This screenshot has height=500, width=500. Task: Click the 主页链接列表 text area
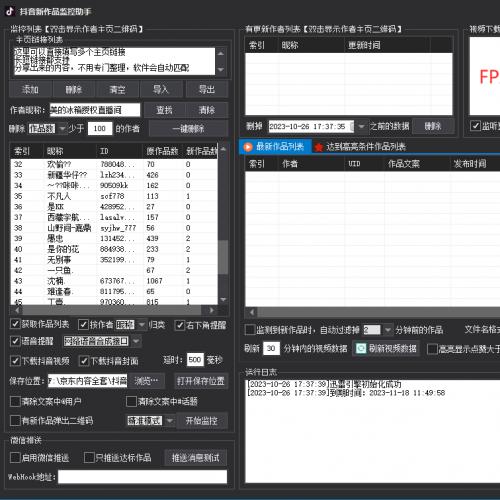pyautogui.click(x=115, y=61)
